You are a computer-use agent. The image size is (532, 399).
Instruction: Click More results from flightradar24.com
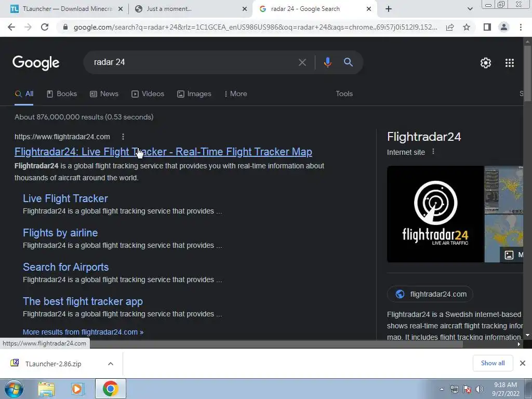tap(83, 332)
